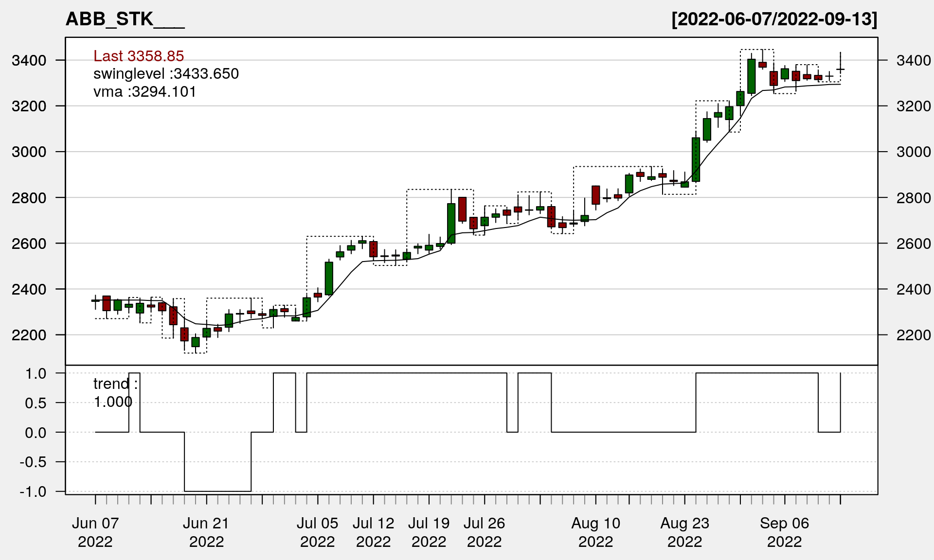
Task: Click the ABB_STK chart title
Action: pyautogui.click(x=125, y=19)
